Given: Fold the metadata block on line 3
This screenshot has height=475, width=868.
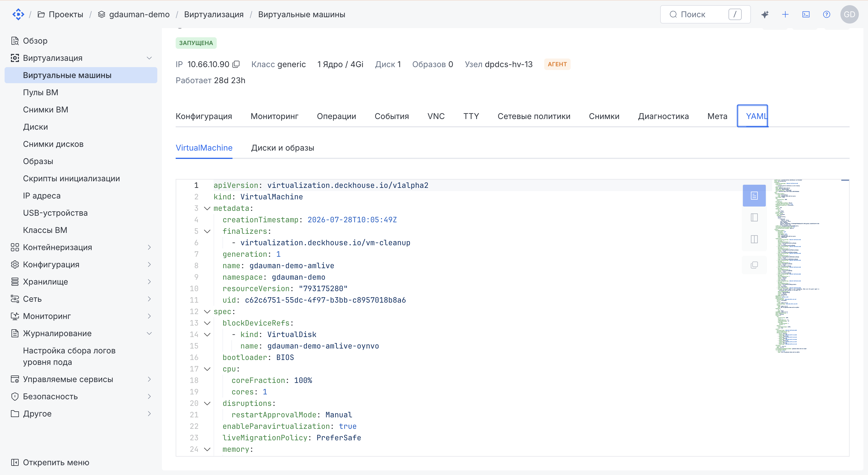Looking at the screenshot, I should (207, 208).
